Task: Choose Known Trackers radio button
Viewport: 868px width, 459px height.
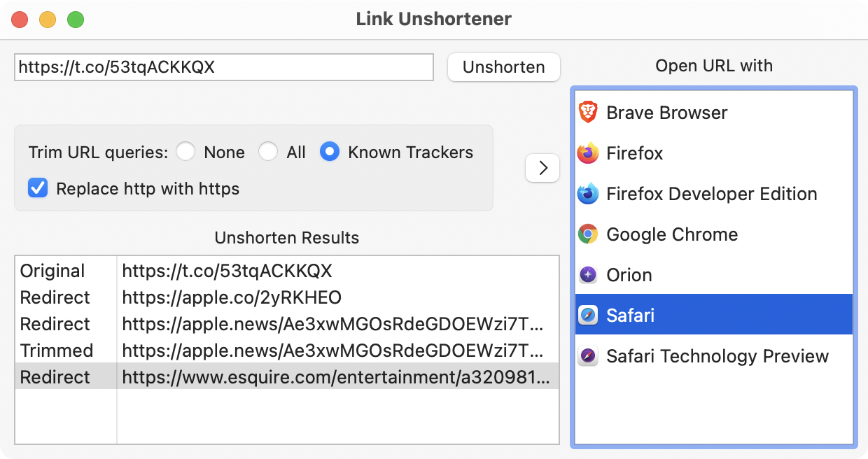Action: point(330,152)
